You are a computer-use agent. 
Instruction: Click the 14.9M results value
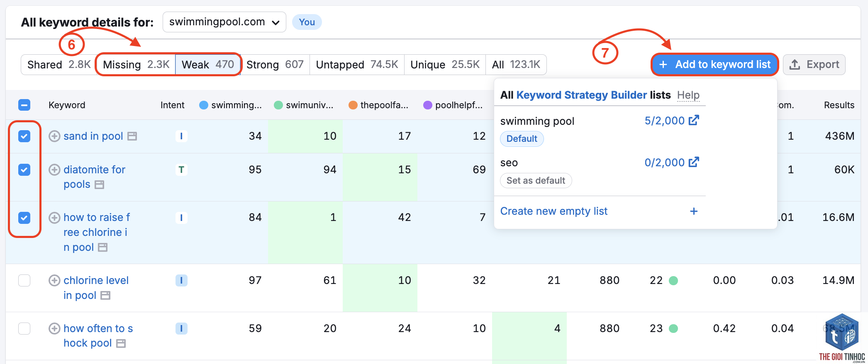[x=839, y=281]
